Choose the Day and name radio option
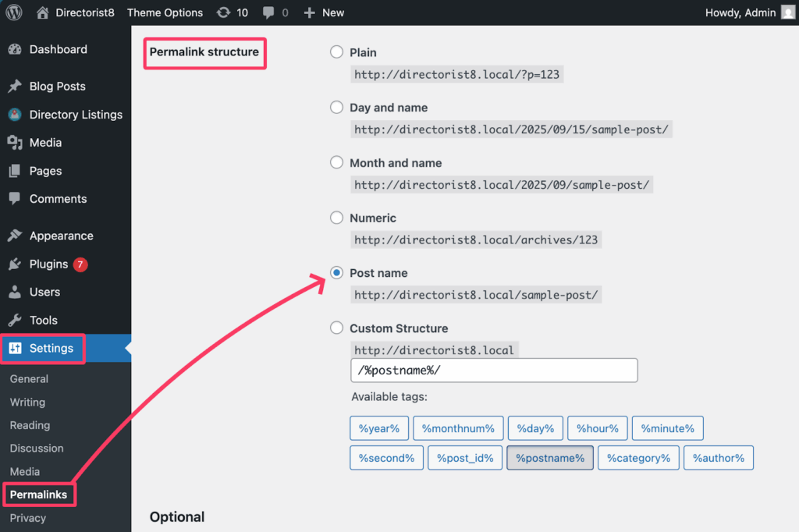Viewport: 799px width, 532px height. pos(336,108)
